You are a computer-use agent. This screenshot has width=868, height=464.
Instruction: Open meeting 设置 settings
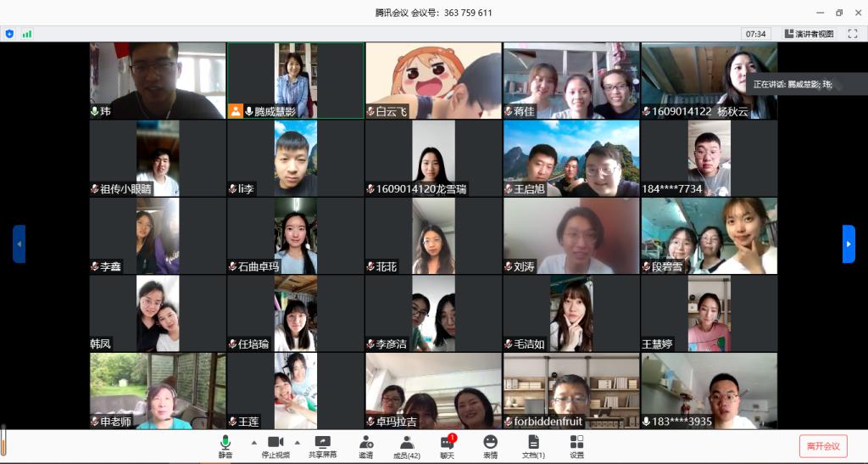click(x=576, y=446)
